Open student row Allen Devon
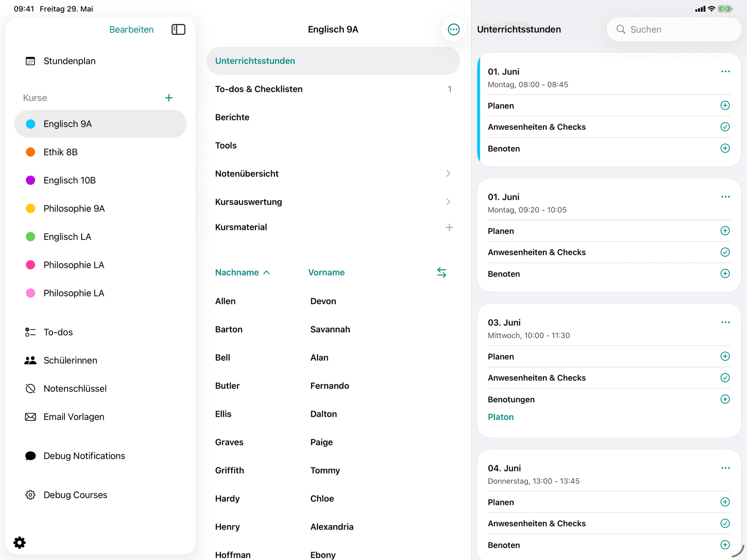The width and height of the screenshot is (747, 560). pos(333,301)
